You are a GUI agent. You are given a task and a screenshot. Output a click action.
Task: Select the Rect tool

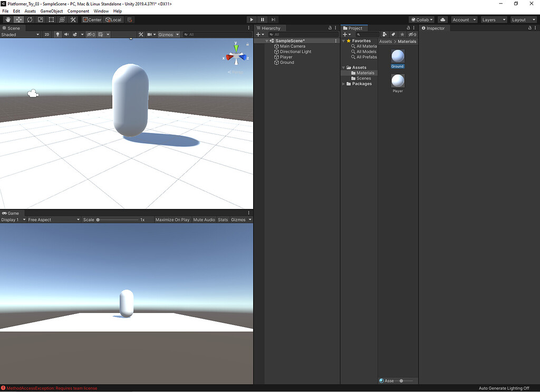51,20
